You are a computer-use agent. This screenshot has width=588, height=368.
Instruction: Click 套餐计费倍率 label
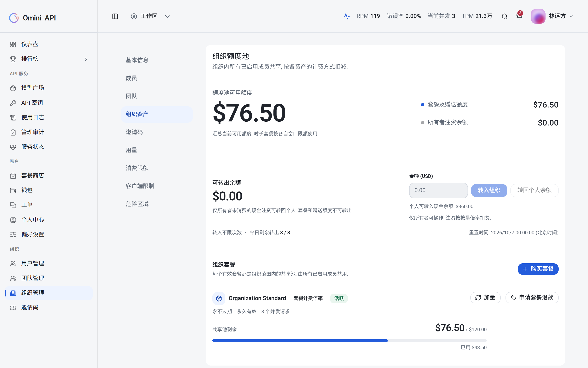click(308, 298)
